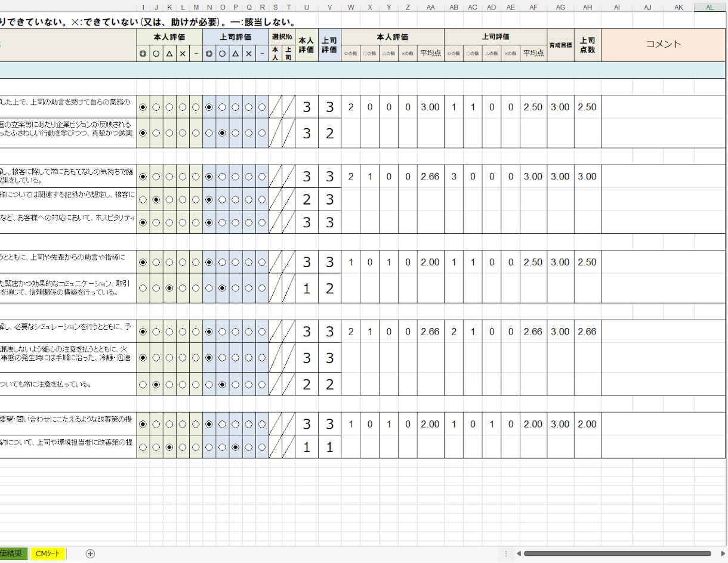The height and width of the screenshot is (563, 728).
Task: Switch to the CMシート sheet tab
Action: (x=48, y=553)
